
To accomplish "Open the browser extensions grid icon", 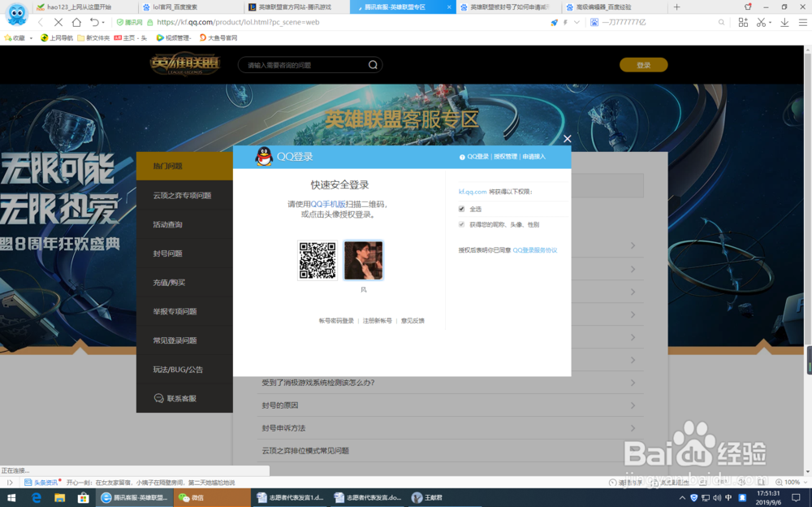I will [x=743, y=22].
